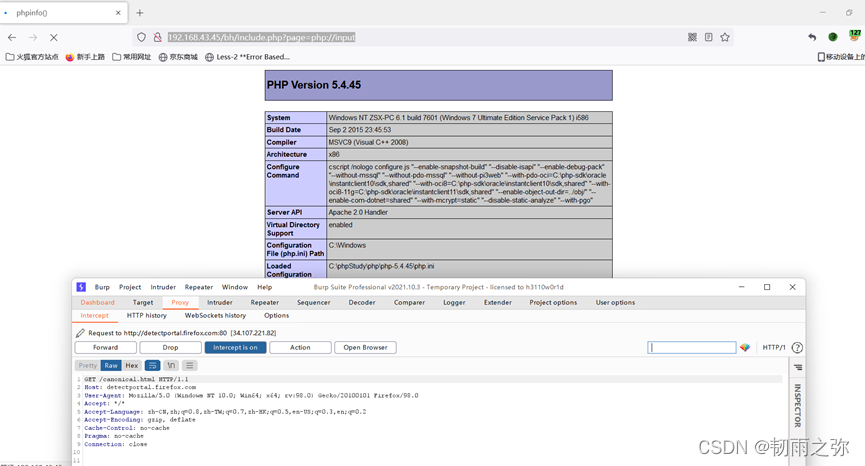Click the Drop button

tap(170, 347)
